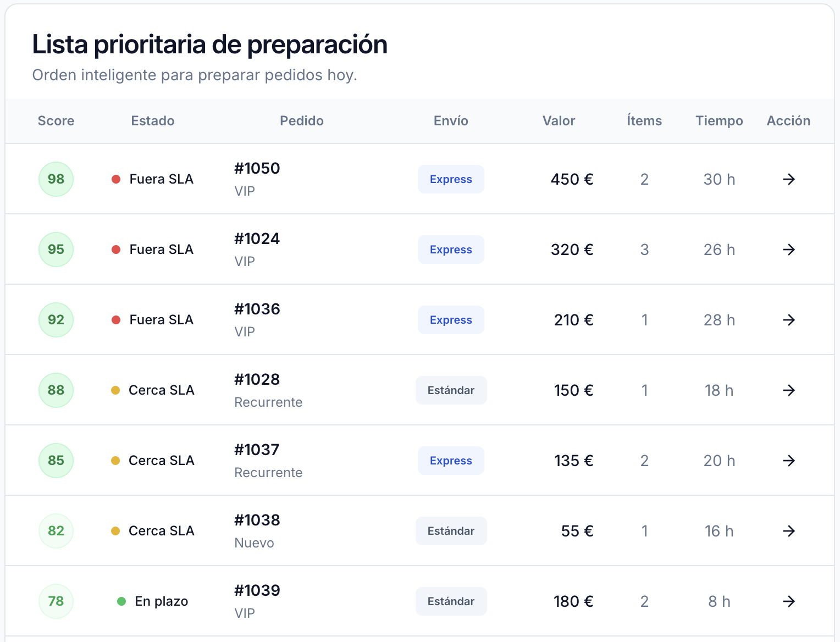This screenshot has width=840, height=642.
Task: Click the arrow action for order #1038
Action: 789,531
